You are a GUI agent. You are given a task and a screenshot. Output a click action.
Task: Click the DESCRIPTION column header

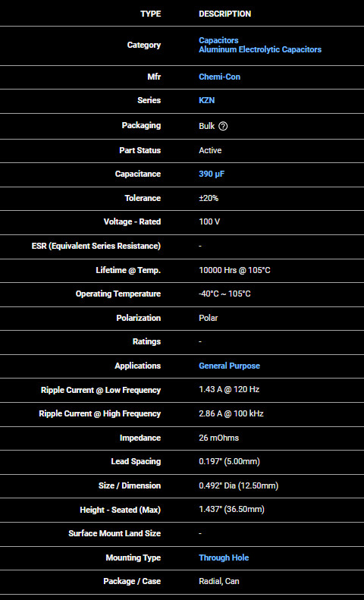coord(224,14)
